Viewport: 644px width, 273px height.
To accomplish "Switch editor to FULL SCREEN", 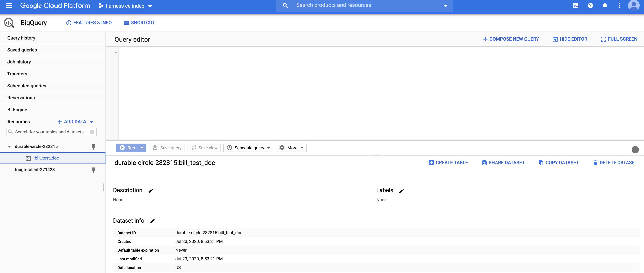I will (619, 39).
